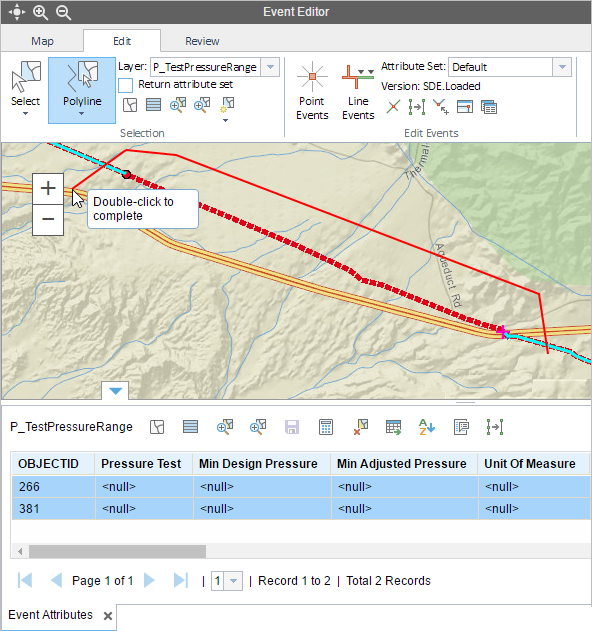
Task: Click the A-Z sort icon in table toolbar
Action: tap(427, 427)
